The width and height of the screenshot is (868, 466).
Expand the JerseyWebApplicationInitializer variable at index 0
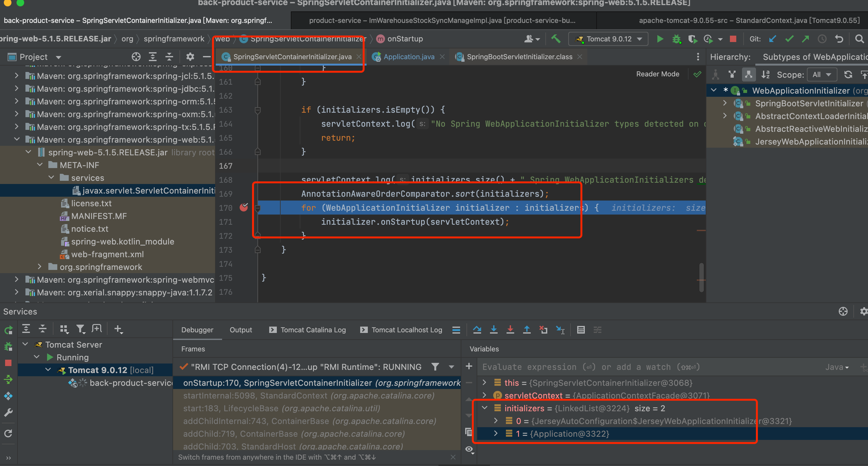(x=495, y=421)
